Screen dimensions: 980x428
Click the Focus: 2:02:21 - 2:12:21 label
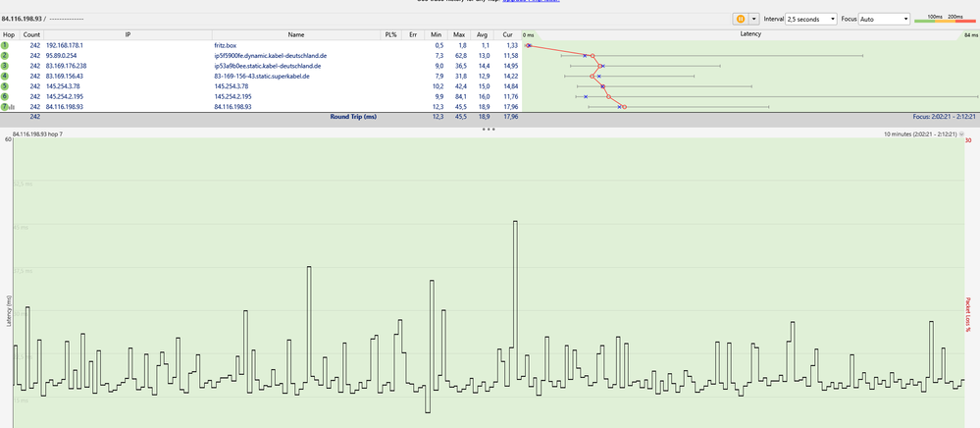click(x=944, y=117)
